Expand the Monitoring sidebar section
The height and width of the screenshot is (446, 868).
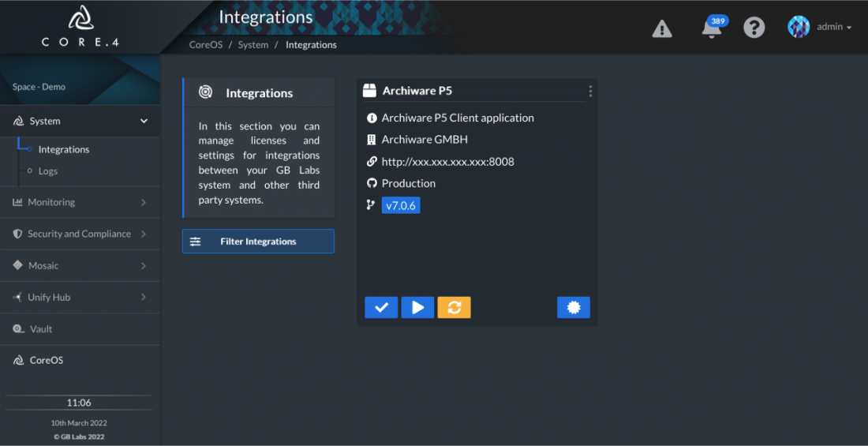point(80,202)
